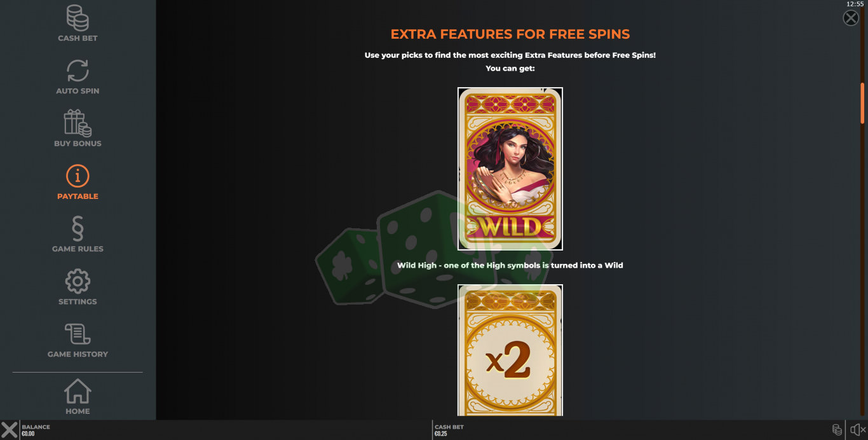Open the Cash Bet coin stack icon
Screen dimensions: 868x440
pos(78,18)
